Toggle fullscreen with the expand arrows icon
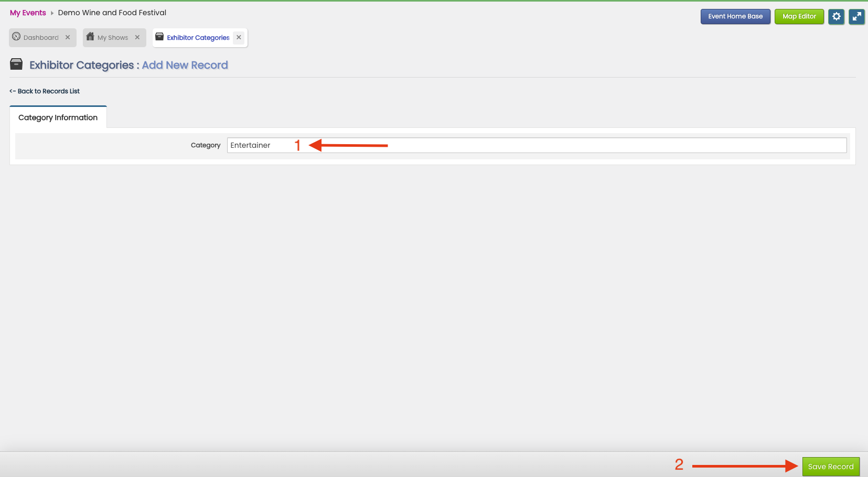 856,17
